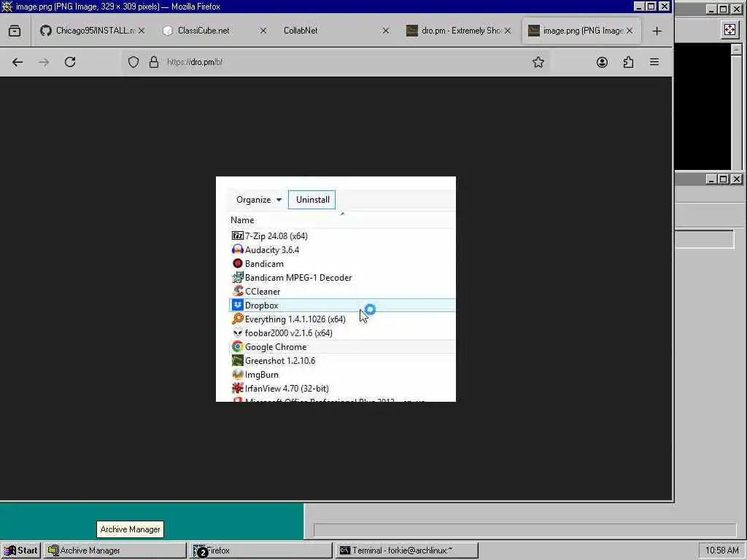Open the Firefox extensions puzzle icon
The height and width of the screenshot is (560, 747).
(x=628, y=62)
